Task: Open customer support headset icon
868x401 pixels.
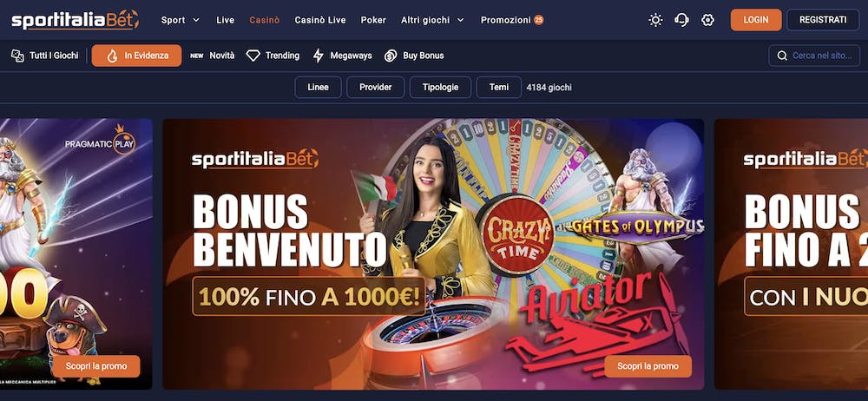Action: tap(681, 20)
